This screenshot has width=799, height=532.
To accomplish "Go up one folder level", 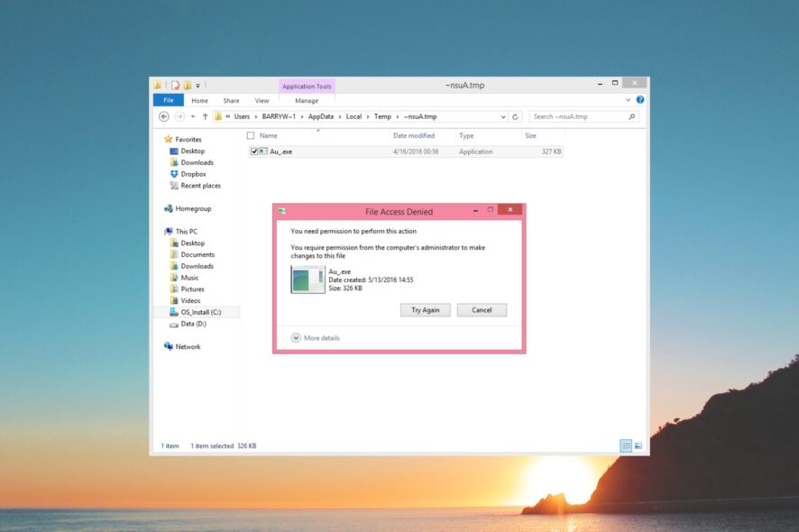I will 205,116.
